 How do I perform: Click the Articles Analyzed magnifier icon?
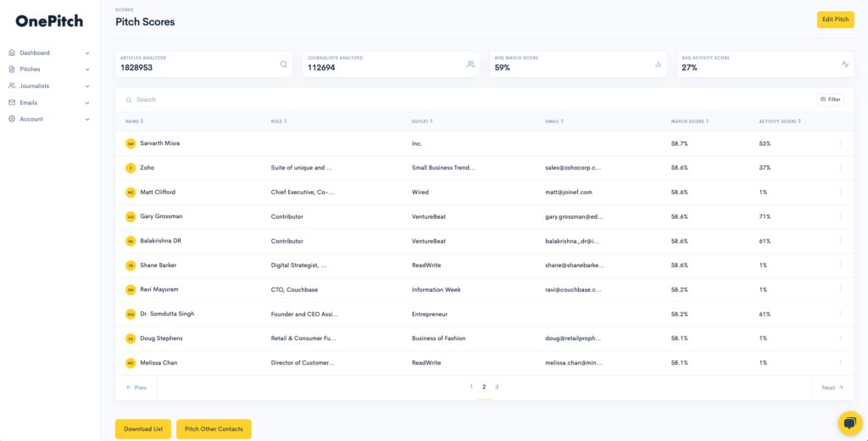click(283, 64)
